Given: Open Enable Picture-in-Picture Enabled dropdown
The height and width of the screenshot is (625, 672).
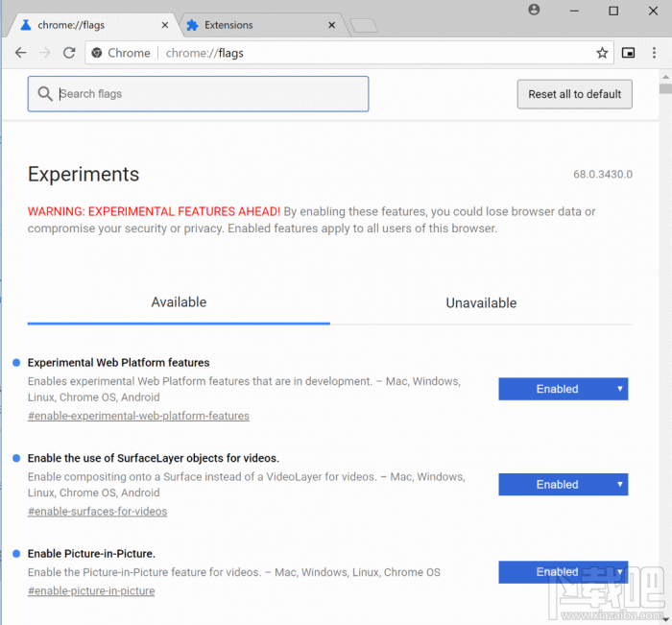Looking at the screenshot, I should coord(564,572).
